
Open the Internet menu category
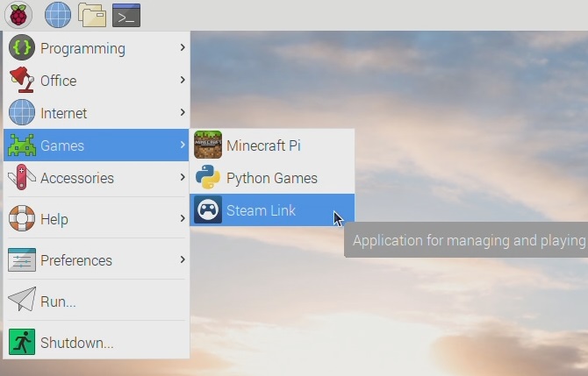pos(64,113)
